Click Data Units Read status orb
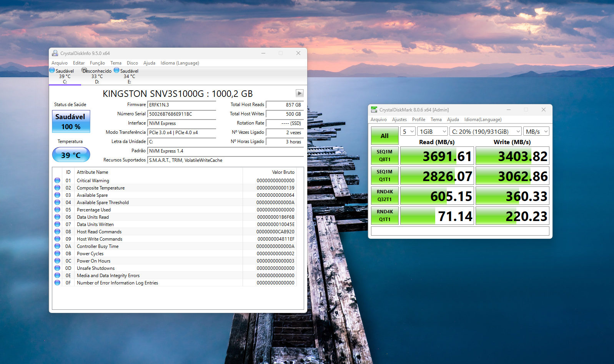The height and width of the screenshot is (364, 614). point(57,217)
